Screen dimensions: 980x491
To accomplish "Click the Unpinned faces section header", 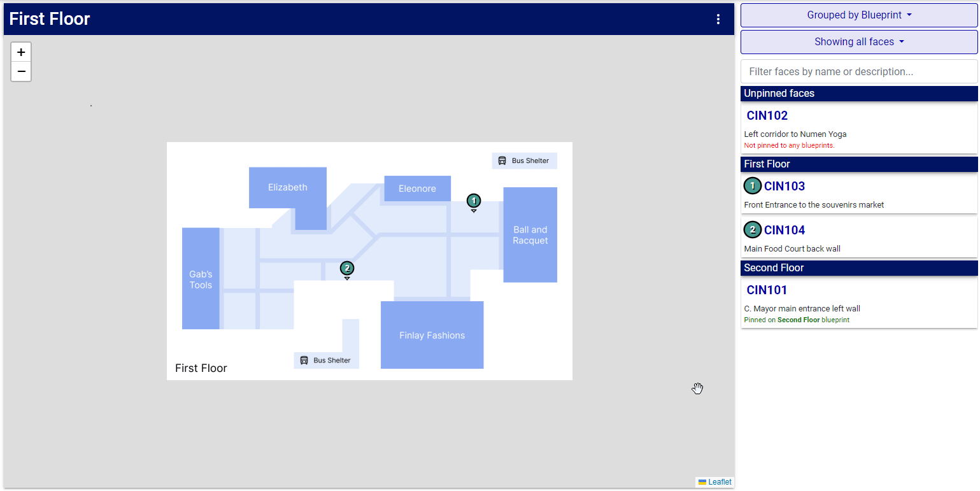I will (858, 94).
